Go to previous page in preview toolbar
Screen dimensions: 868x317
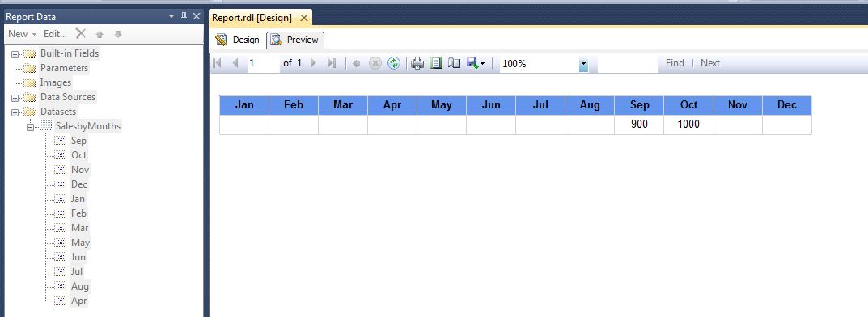[x=235, y=63]
